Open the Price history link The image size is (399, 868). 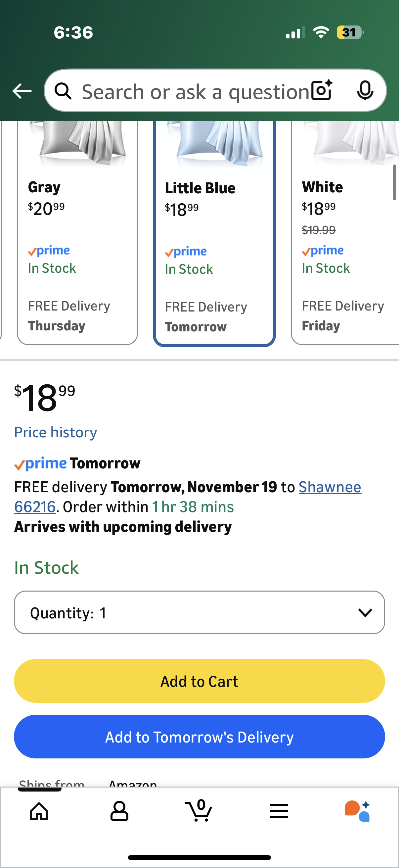56,432
